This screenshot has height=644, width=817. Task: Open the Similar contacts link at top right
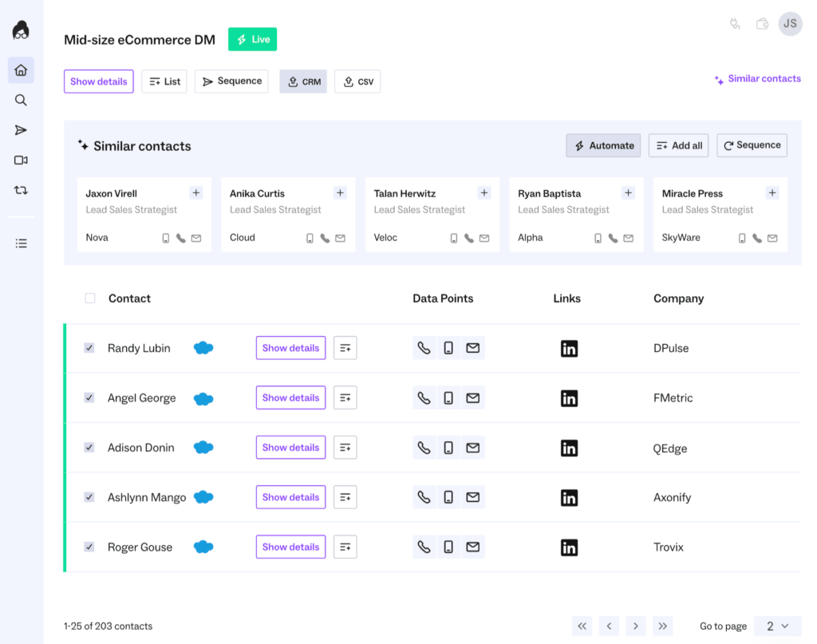pos(758,79)
